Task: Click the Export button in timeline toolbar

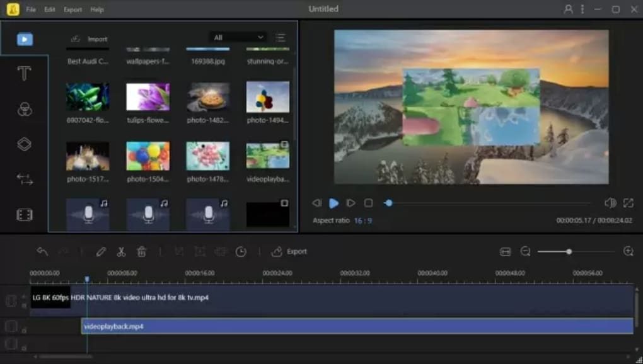Action: (289, 252)
